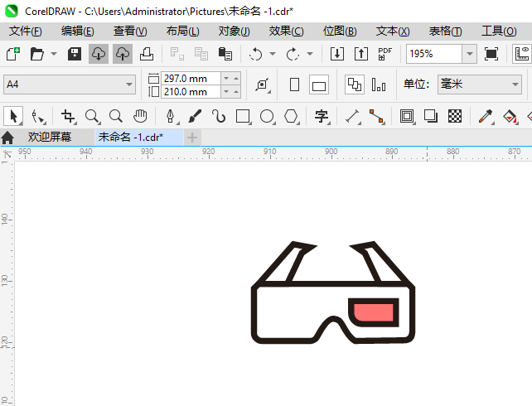Open the 表格(T) menu
Screen dimensions: 532x406
pos(446,31)
